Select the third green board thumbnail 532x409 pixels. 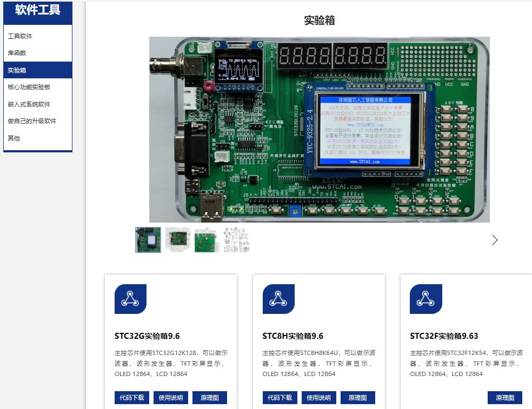click(x=207, y=240)
